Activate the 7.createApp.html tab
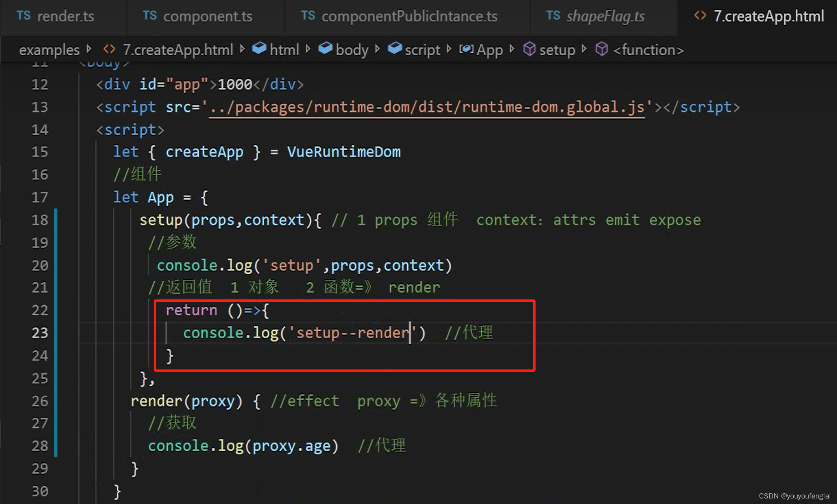The height and width of the screenshot is (504, 837). click(757, 17)
